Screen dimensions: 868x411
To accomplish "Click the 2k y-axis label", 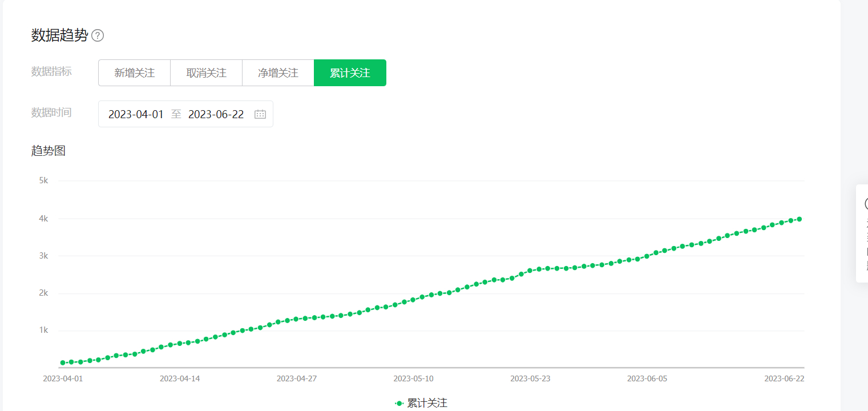I will (43, 293).
